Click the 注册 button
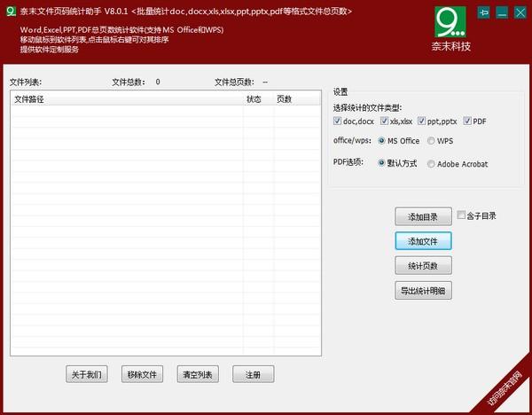The width and height of the screenshot is (532, 415). click(x=253, y=374)
